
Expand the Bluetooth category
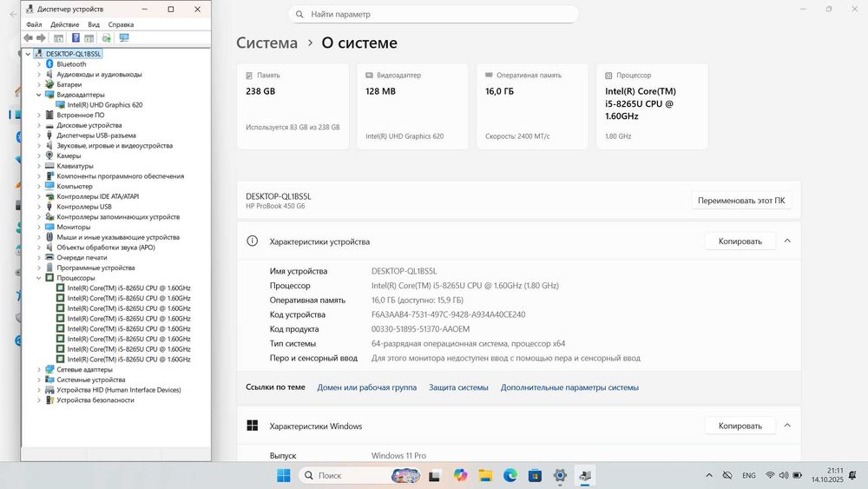point(39,64)
